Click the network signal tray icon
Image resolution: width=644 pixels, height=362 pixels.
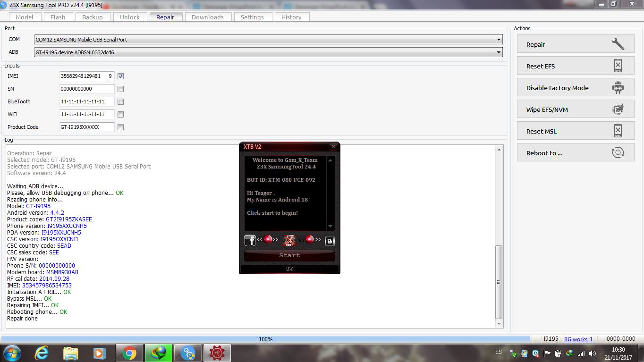click(x=581, y=354)
